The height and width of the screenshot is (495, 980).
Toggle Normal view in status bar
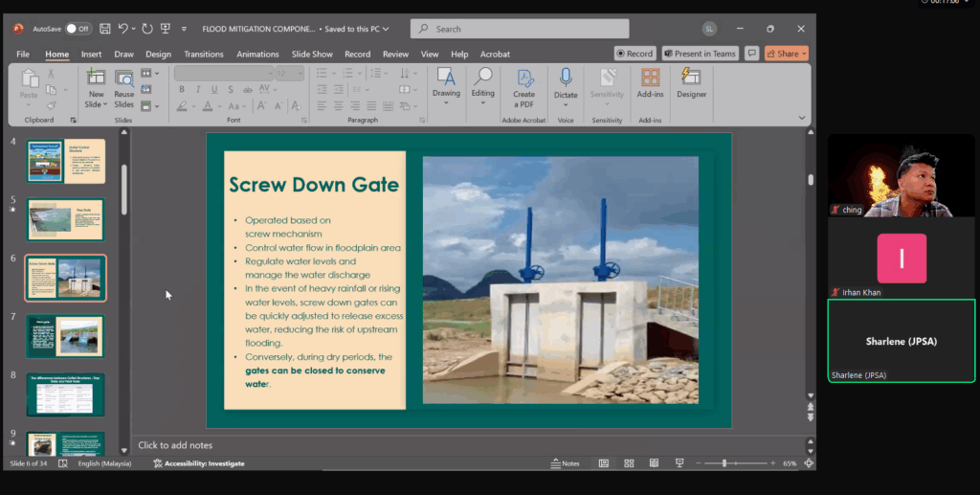(x=604, y=463)
